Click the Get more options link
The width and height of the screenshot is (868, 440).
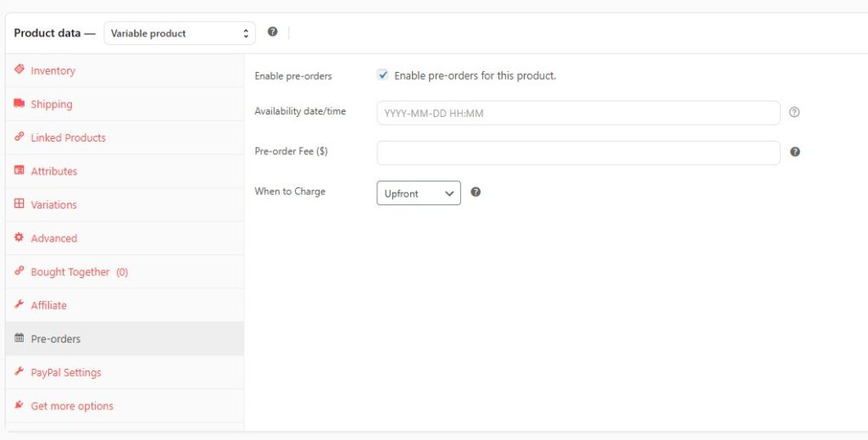tap(72, 406)
